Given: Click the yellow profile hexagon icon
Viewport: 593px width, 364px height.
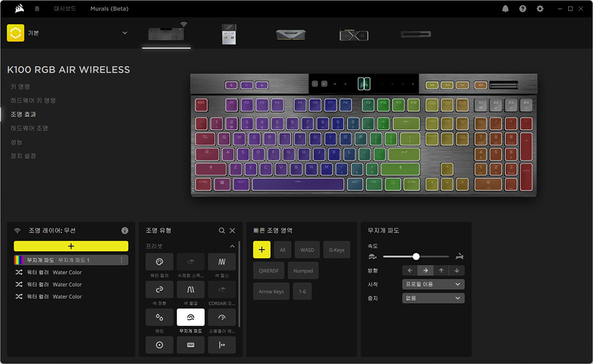Looking at the screenshot, I should pyautogui.click(x=15, y=33).
